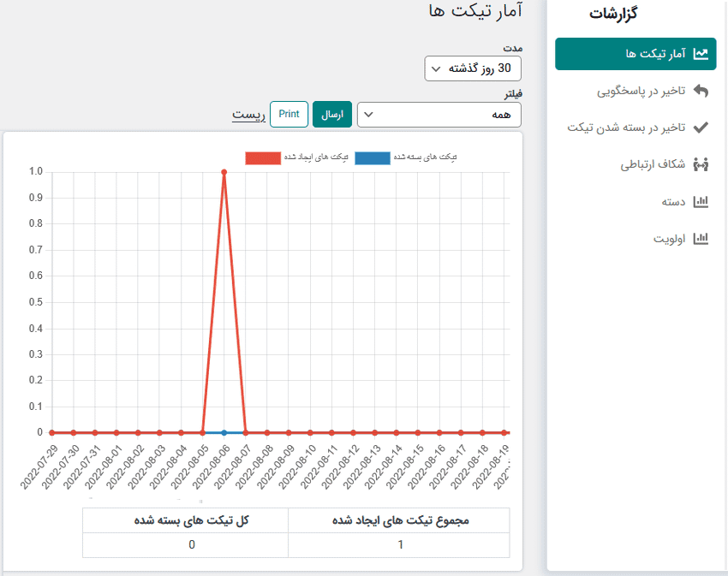Click the تیکت های ایجاد شده legend label

pos(316,157)
